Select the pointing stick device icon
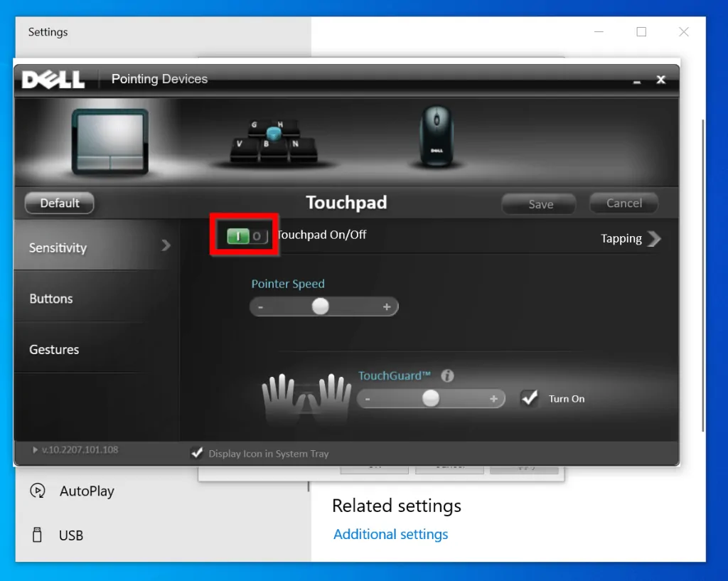Image resolution: width=728 pixels, height=581 pixels. pyautogui.click(x=274, y=135)
